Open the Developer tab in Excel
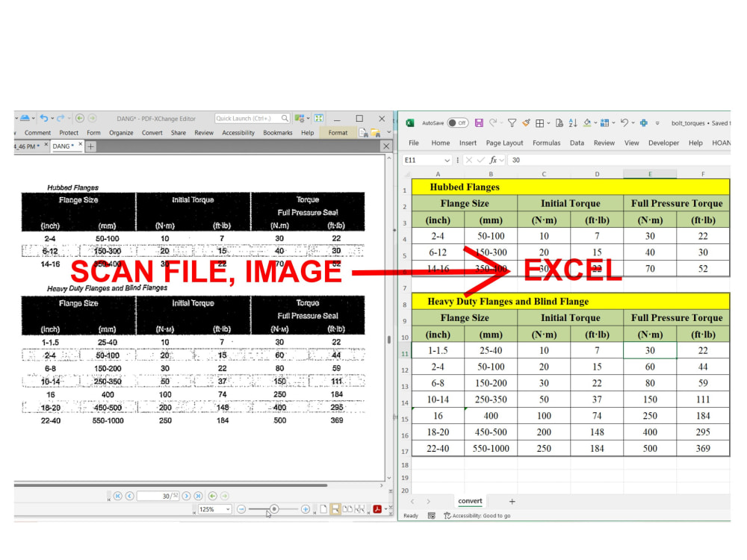747x560 pixels. (x=663, y=143)
